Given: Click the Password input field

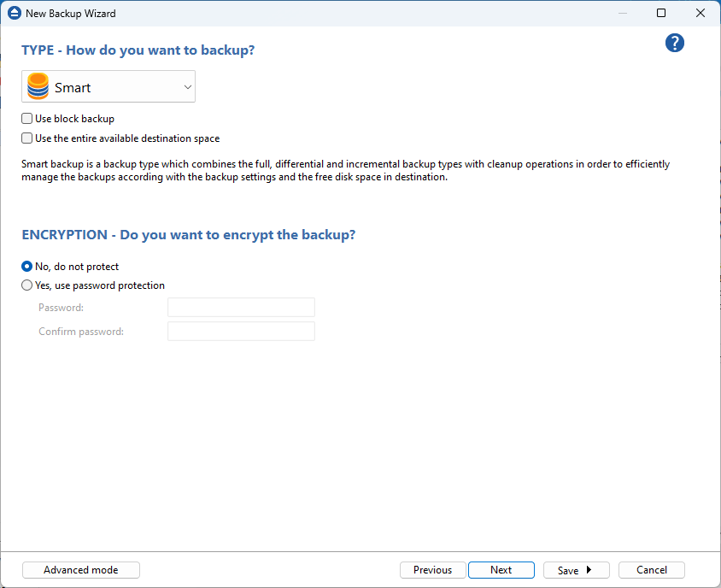Looking at the screenshot, I should coord(241,308).
